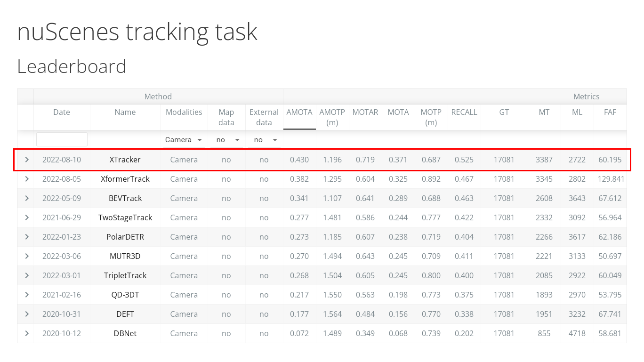The image size is (644, 362).
Task: Open the External data filter dropdown
Action: (264, 140)
